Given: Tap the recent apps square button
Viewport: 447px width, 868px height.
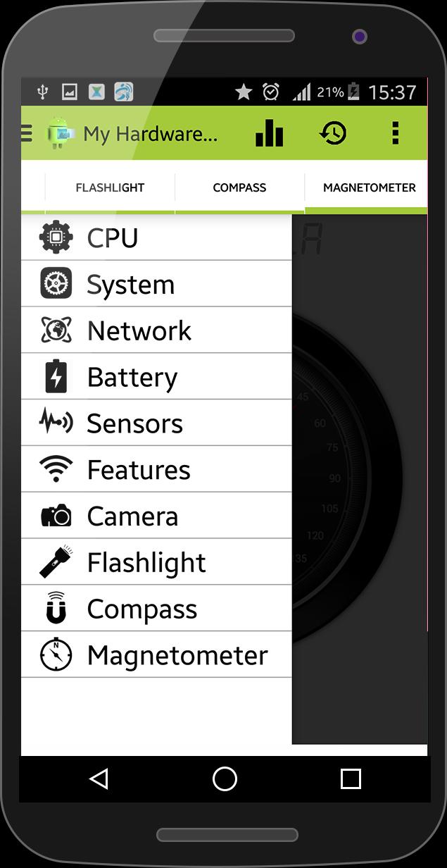Looking at the screenshot, I should (x=351, y=779).
